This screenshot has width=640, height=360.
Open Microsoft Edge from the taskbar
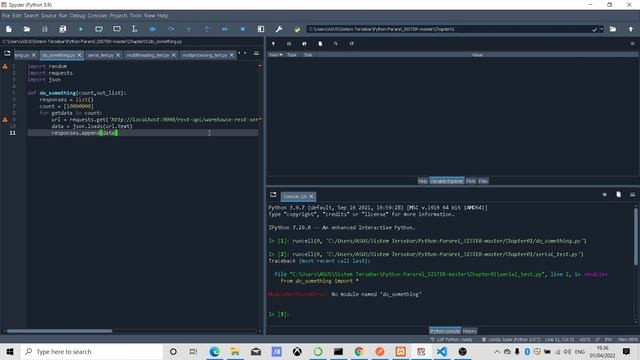(214, 351)
